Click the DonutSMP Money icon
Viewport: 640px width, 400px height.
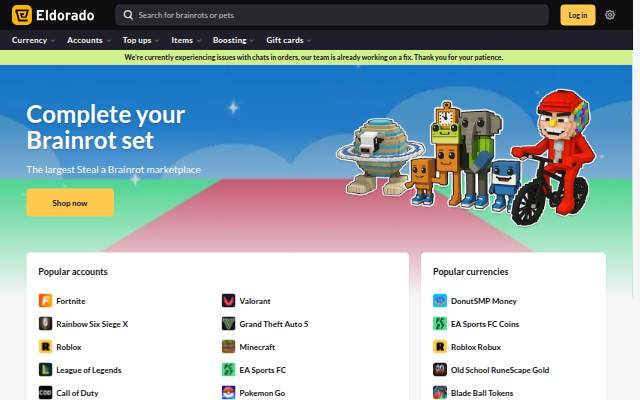pyautogui.click(x=440, y=300)
